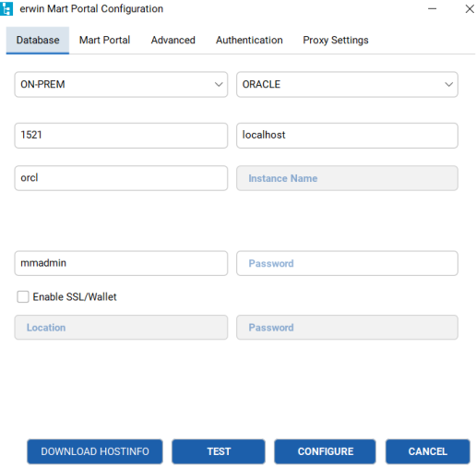Click the server field containing localhost
This screenshot has width=476, height=468.
coord(347,136)
